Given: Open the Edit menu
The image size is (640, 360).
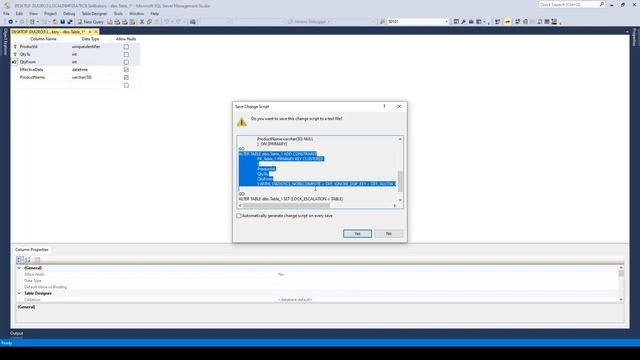Looking at the screenshot, I should click(x=19, y=13).
